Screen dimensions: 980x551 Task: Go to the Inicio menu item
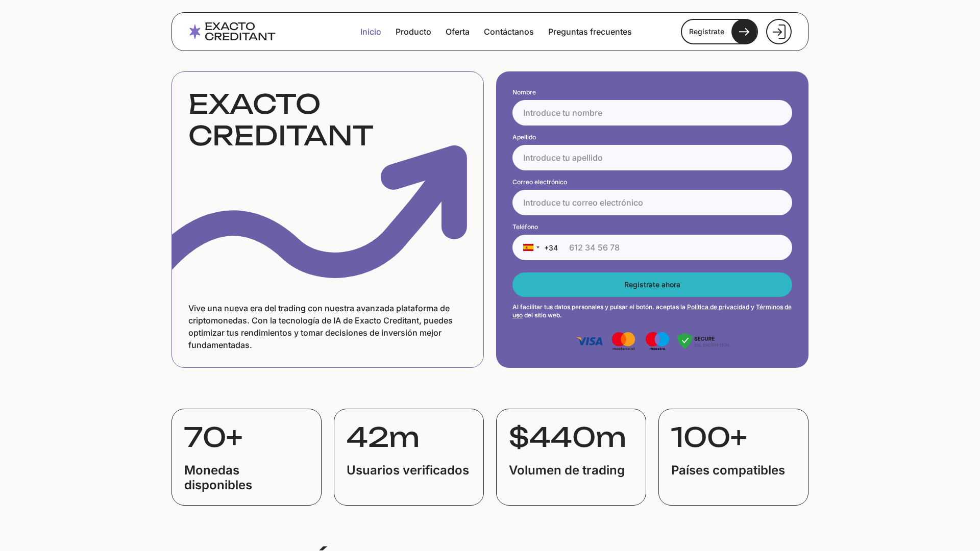tap(371, 32)
